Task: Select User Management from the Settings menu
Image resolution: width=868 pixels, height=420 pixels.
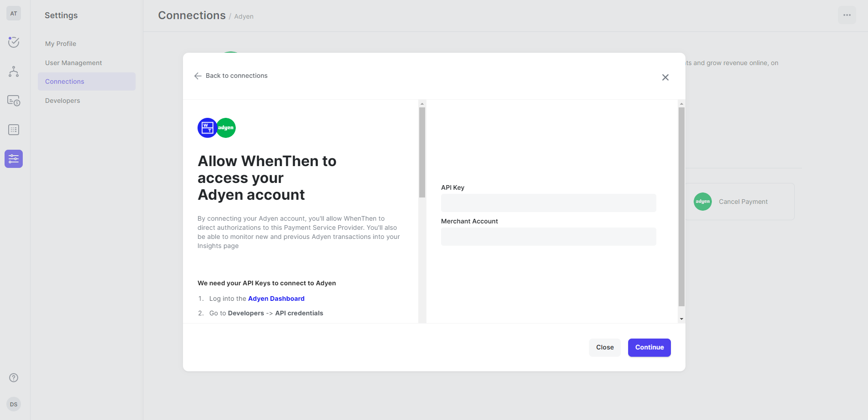Action: click(x=73, y=63)
